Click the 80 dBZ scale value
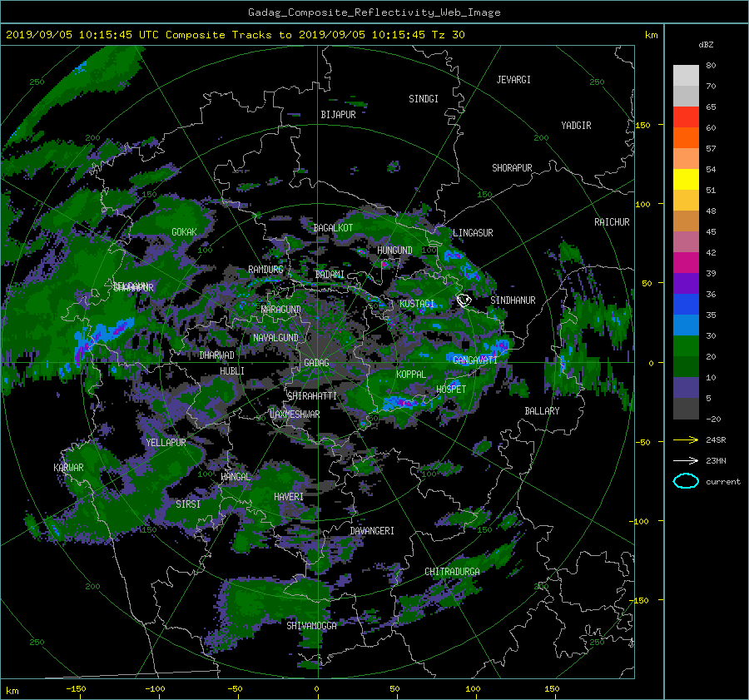The image size is (749, 700). tap(711, 66)
